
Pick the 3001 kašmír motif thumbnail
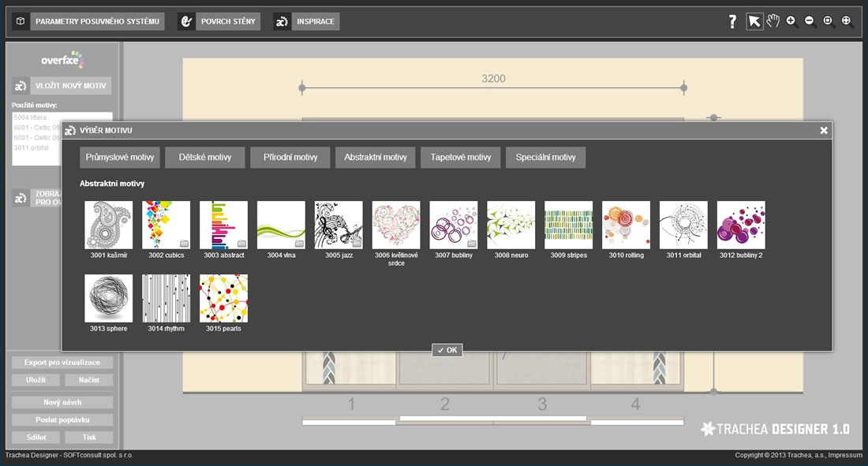[x=109, y=226]
